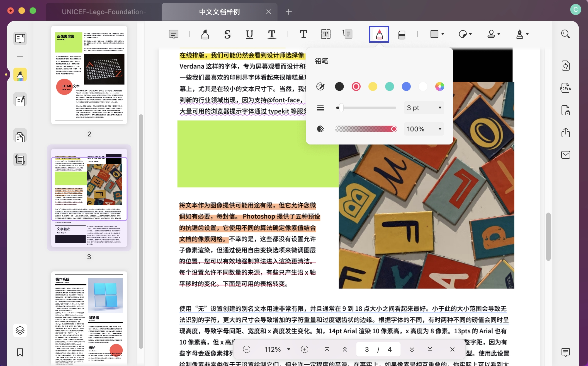The image size is (588, 366).
Task: Choose the yellow pencil color
Action: pyautogui.click(x=373, y=86)
